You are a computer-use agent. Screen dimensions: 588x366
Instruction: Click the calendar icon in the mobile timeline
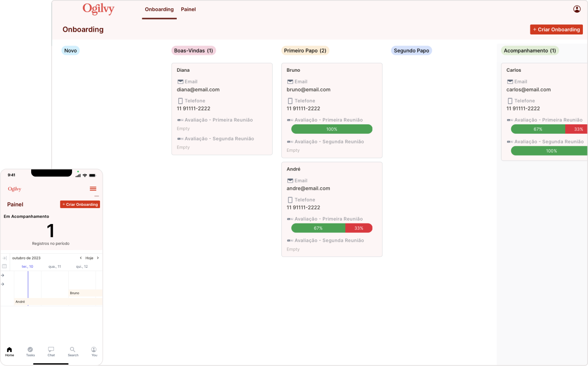click(x=4, y=266)
